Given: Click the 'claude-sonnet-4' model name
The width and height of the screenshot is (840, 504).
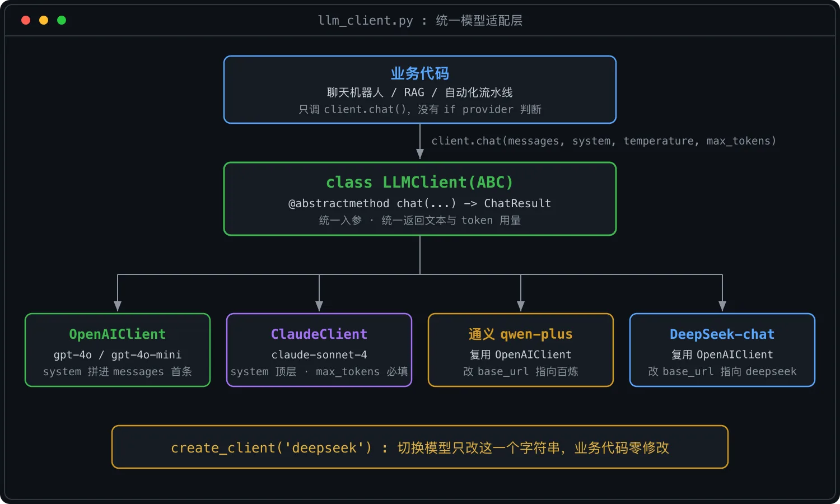Looking at the screenshot, I should tap(319, 354).
